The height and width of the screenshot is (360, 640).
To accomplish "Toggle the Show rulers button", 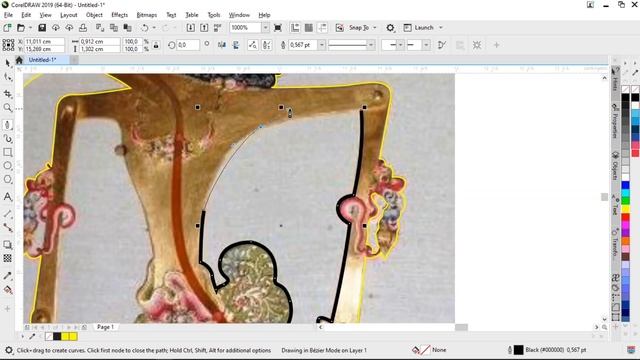I will pyautogui.click(x=295, y=28).
